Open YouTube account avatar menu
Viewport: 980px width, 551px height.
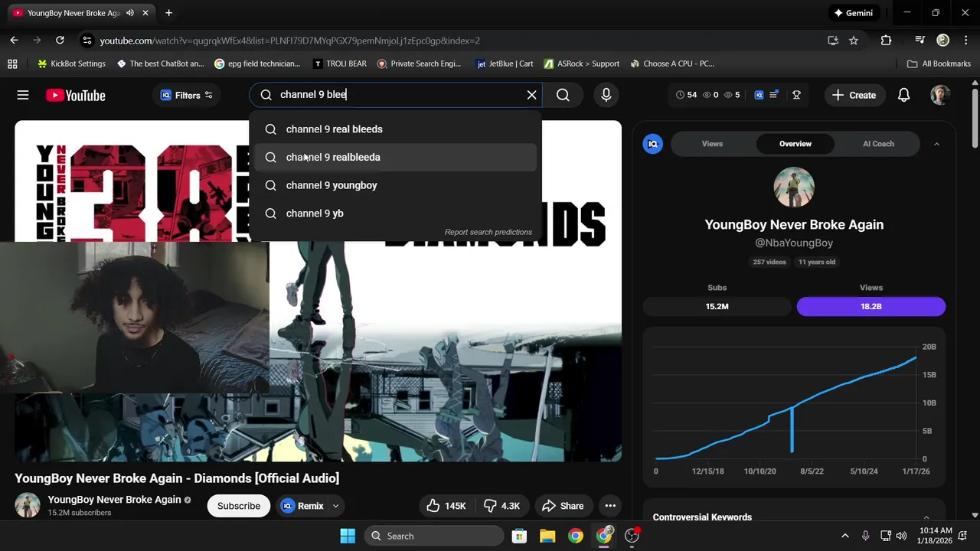click(940, 95)
